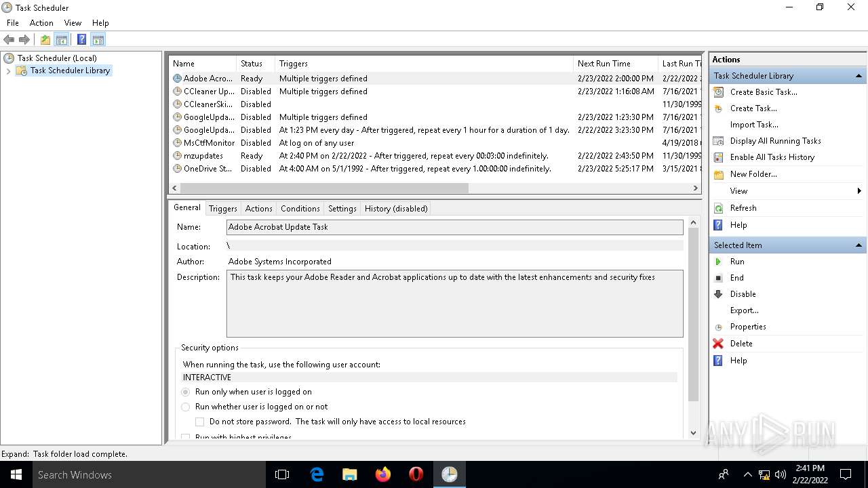
Task: Open the View menu in the menu bar
Action: point(73,22)
